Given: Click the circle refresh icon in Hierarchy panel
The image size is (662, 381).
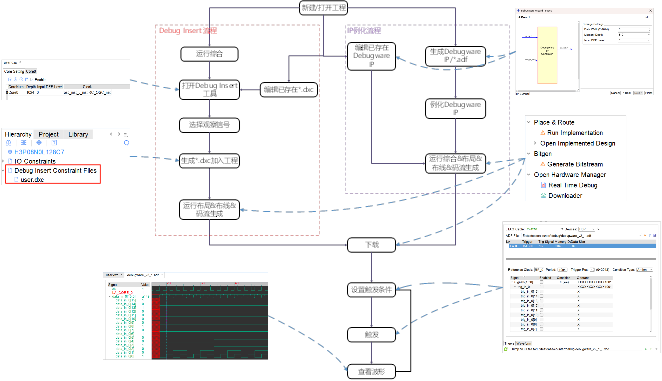Looking at the screenshot, I should (x=126, y=143).
